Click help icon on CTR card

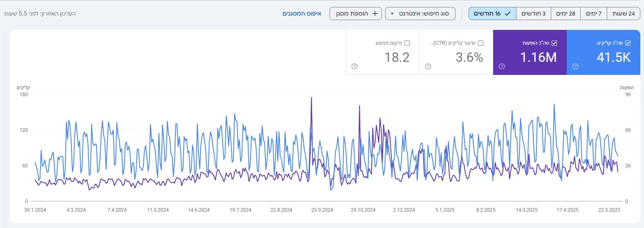click(428, 66)
